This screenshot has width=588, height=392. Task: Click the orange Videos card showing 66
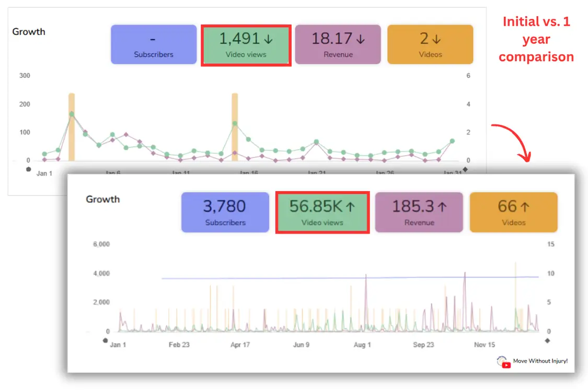513,212
